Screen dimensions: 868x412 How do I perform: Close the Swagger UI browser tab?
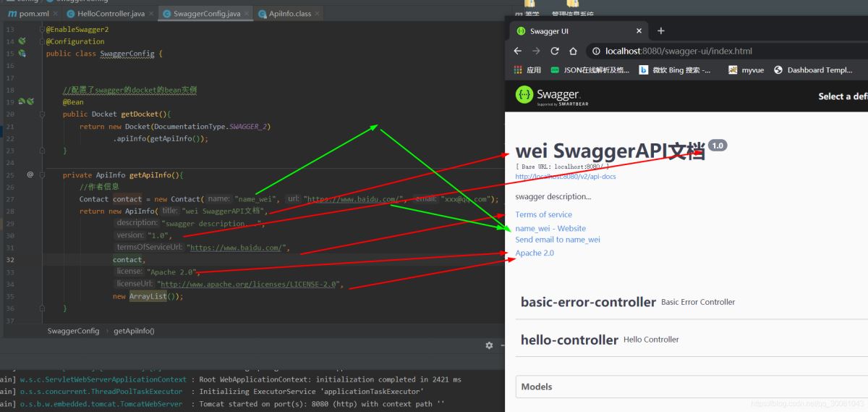click(x=639, y=31)
